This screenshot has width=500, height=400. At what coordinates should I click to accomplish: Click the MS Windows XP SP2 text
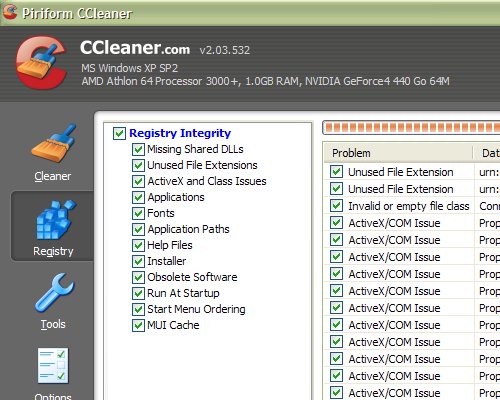click(x=130, y=68)
